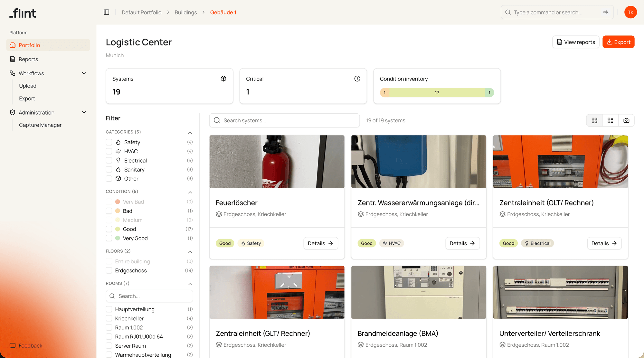Collapse the Categories filter section

pyautogui.click(x=190, y=133)
